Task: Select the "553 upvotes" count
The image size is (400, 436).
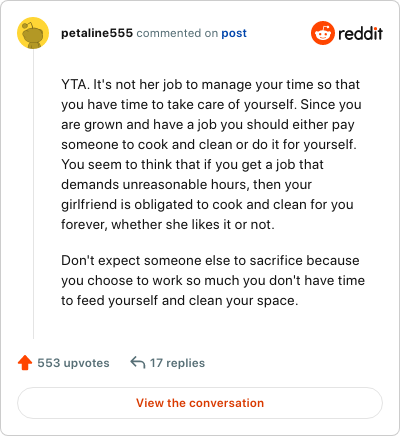Action: (73, 363)
